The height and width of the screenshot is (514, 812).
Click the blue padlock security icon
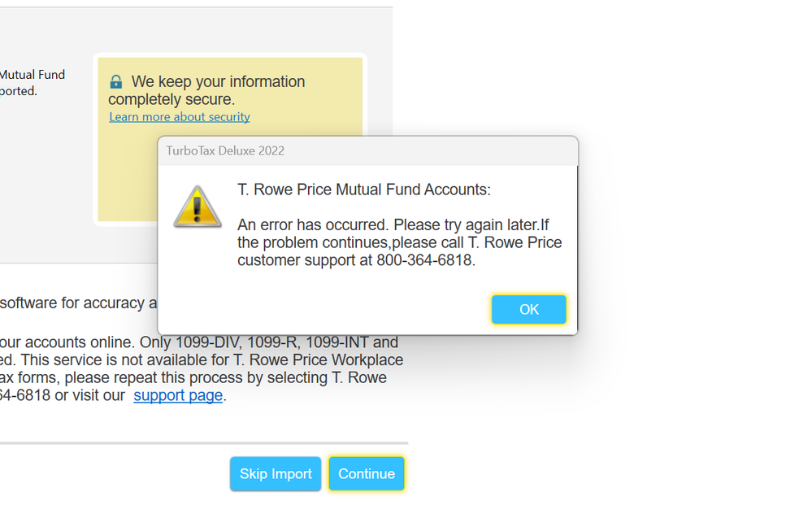tap(116, 82)
